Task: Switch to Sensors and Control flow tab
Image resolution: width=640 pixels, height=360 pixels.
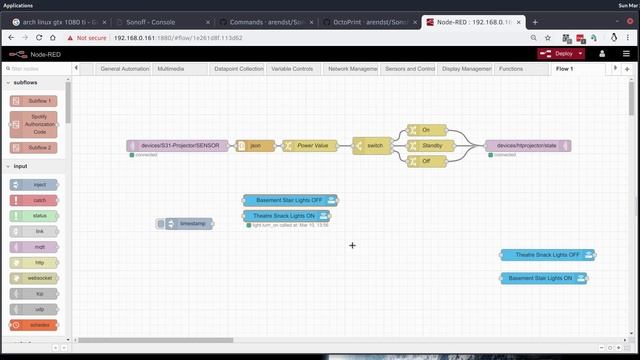Action: (x=408, y=69)
